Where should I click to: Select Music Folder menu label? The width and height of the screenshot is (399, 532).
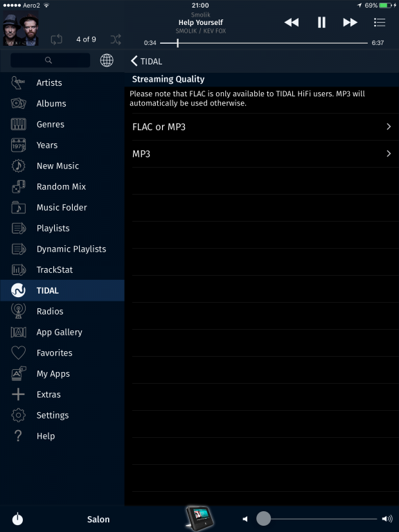click(x=62, y=207)
